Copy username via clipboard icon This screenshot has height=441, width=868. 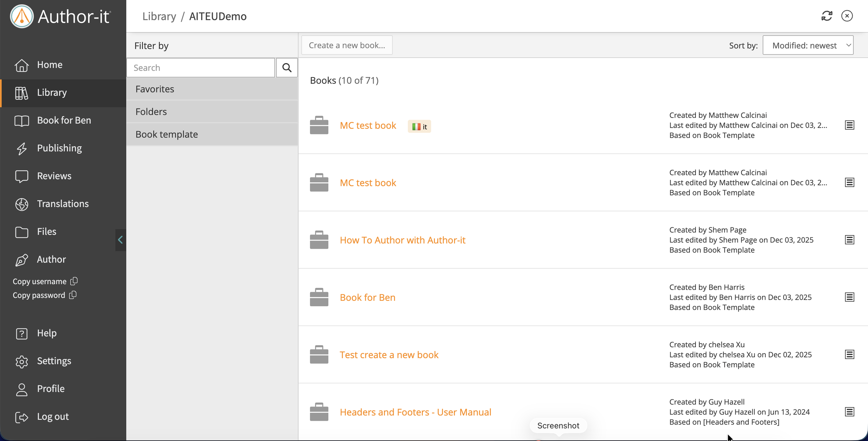74,281
